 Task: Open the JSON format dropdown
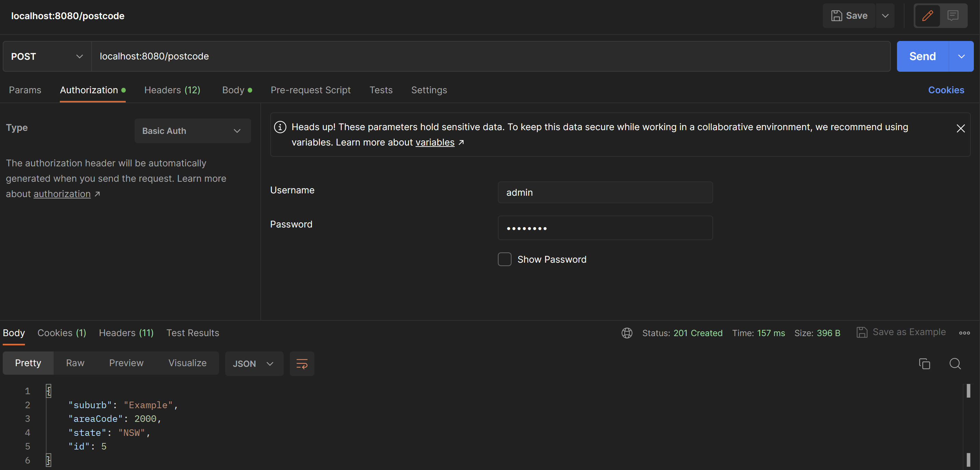point(254,364)
